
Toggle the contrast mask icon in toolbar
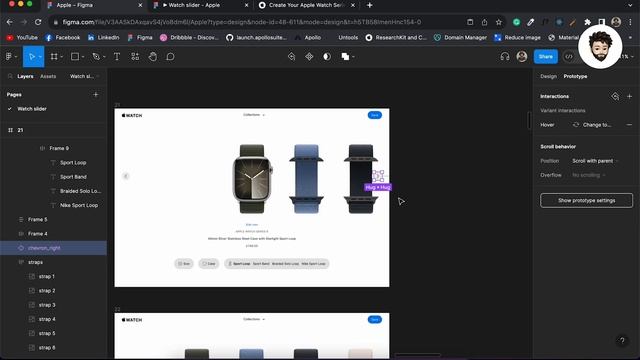pos(327,57)
